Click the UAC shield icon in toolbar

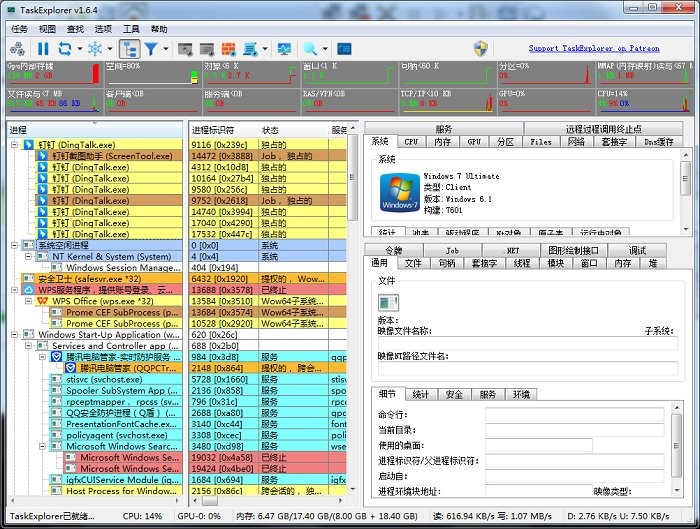pyautogui.click(x=480, y=48)
